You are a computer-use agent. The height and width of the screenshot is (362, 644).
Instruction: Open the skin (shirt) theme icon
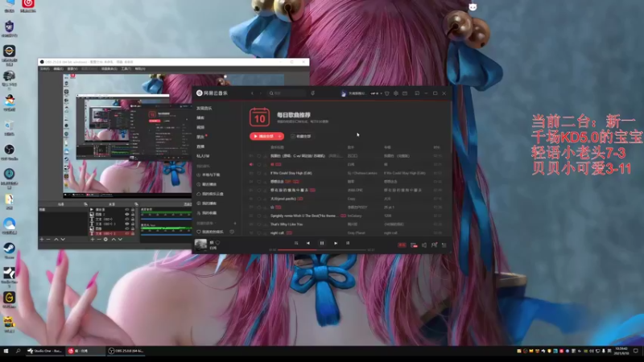[x=387, y=93]
